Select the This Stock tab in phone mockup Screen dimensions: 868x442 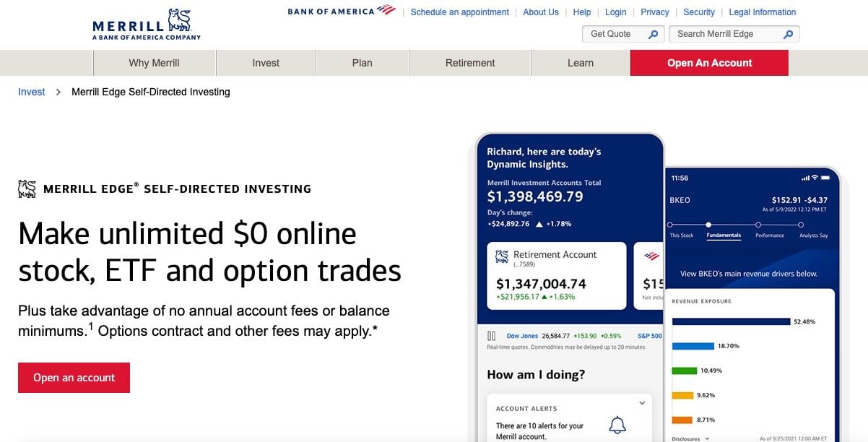coord(682,235)
